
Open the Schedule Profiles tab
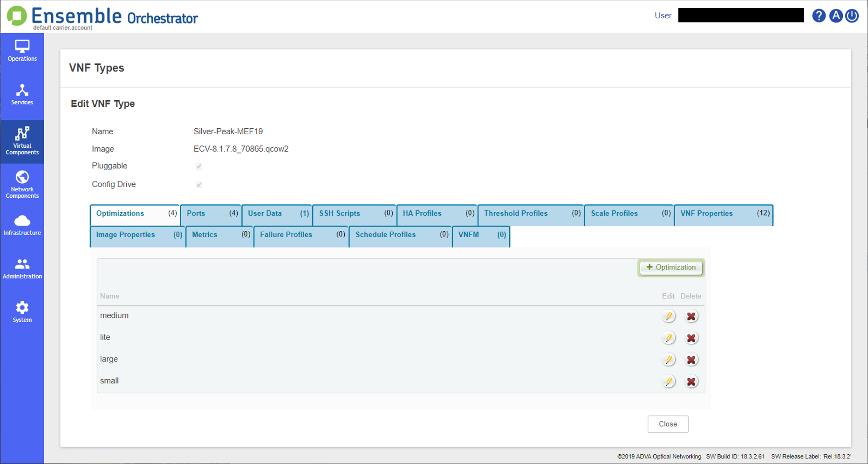(x=401, y=236)
